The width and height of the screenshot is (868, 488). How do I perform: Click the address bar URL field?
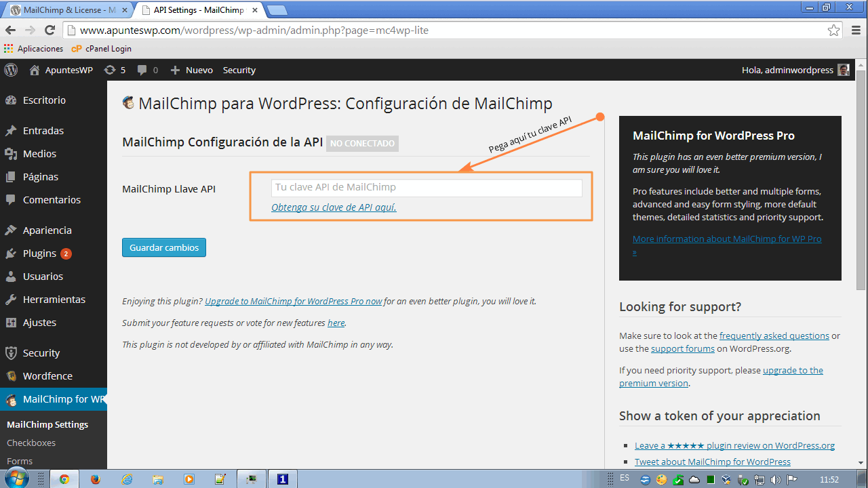(448, 30)
